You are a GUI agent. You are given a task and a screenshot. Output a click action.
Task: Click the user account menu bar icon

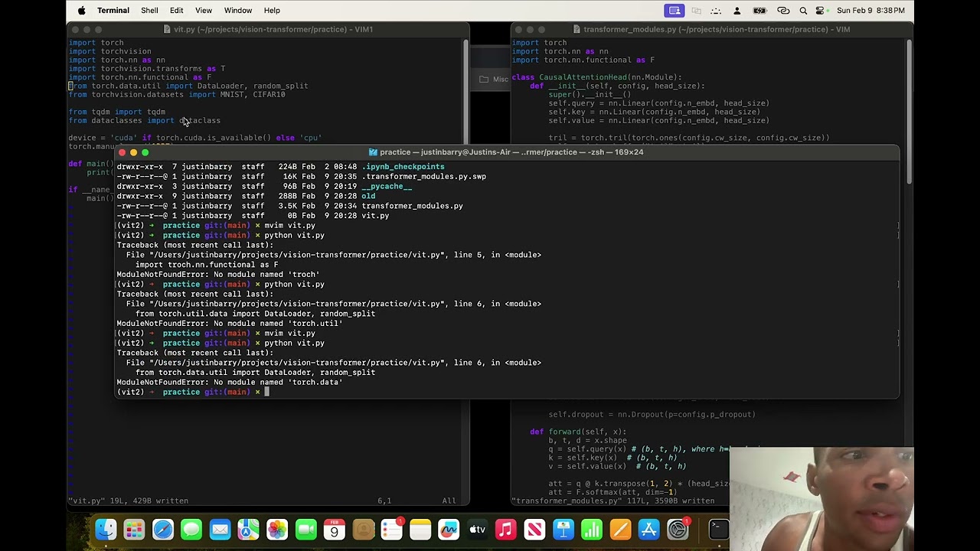pos(737,11)
